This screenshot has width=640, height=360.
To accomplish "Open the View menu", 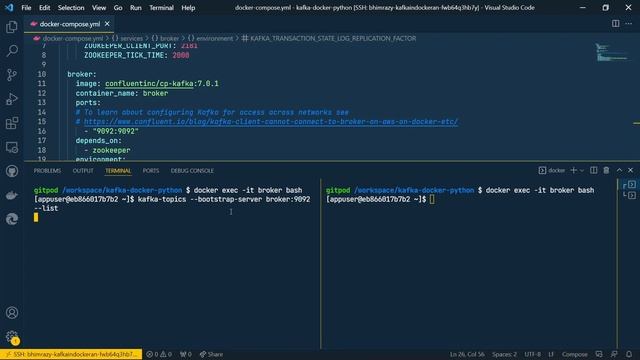I will [99, 8].
